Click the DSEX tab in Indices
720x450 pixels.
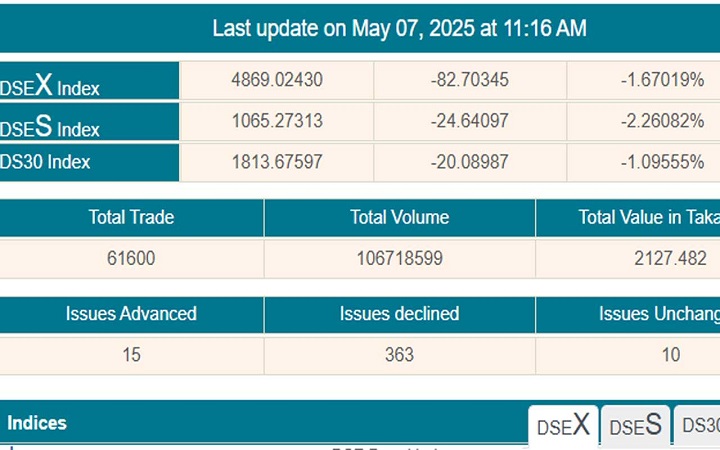[x=563, y=425]
